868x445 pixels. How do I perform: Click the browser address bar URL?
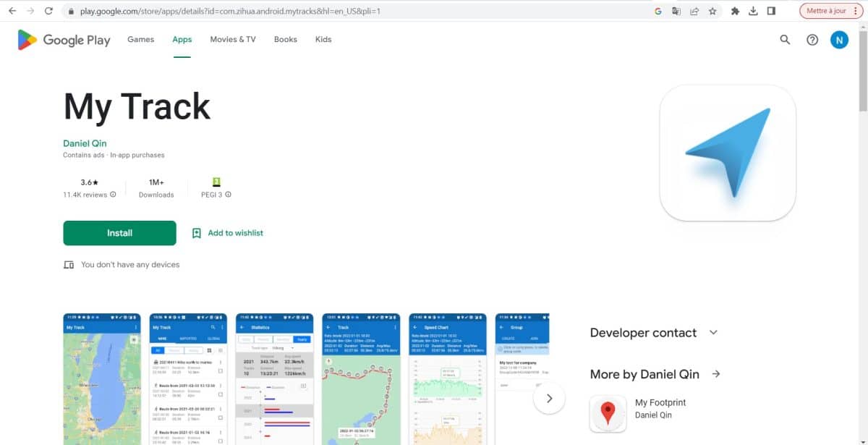tap(230, 12)
